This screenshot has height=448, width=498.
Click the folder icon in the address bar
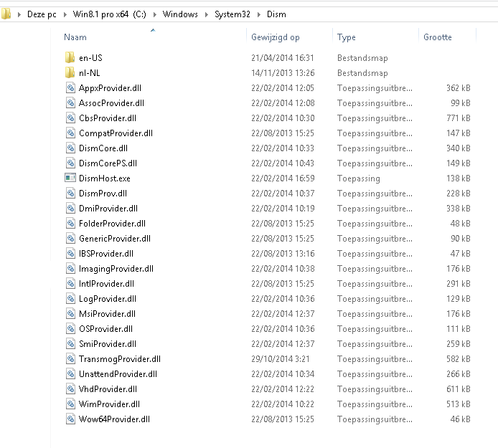tap(6, 14)
